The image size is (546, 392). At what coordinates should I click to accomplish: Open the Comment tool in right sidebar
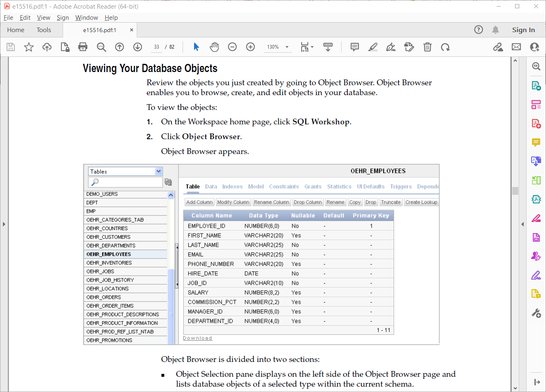point(536,142)
